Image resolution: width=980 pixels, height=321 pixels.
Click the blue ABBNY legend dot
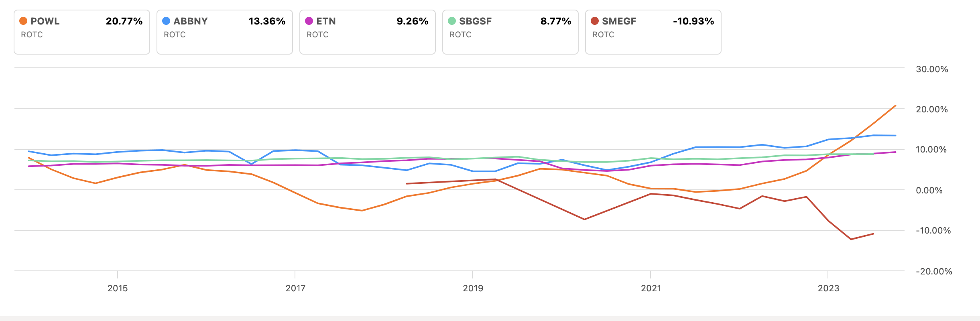click(166, 21)
